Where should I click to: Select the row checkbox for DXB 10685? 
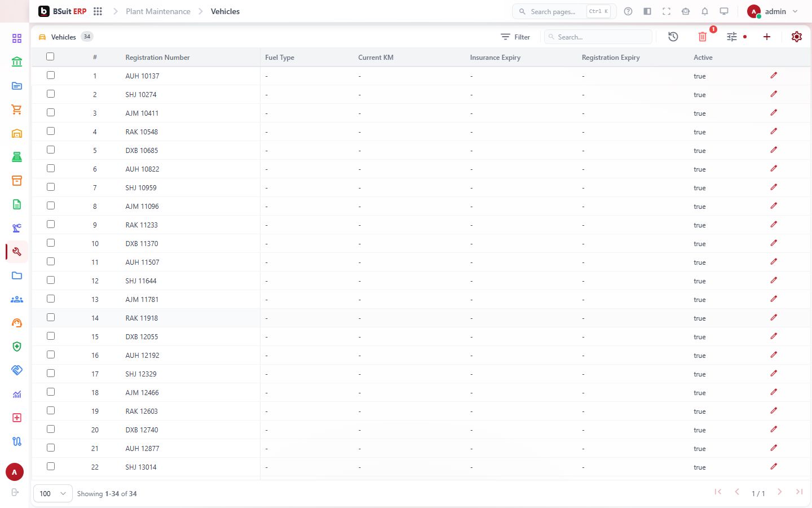(x=51, y=150)
